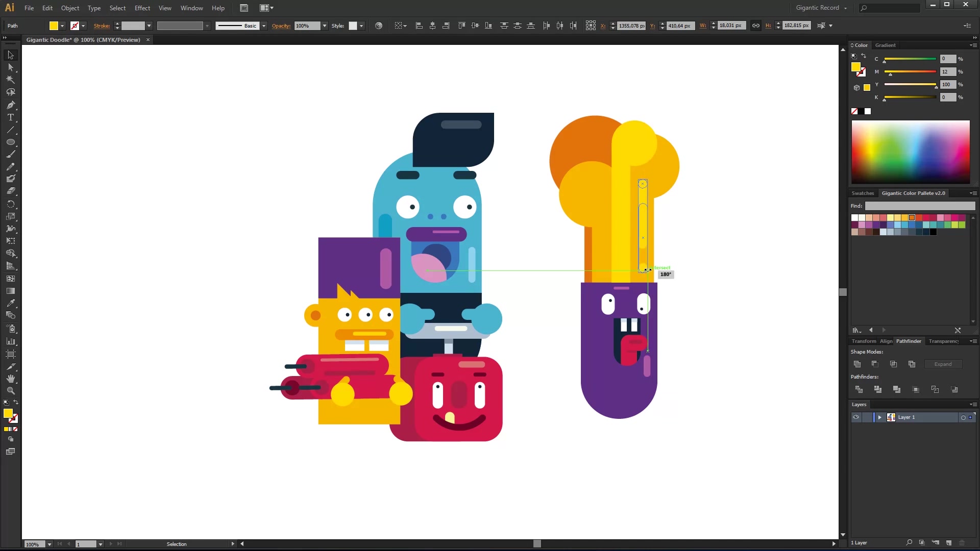Locate object with Layers magnifier icon
The image size is (980, 551).
(x=909, y=543)
